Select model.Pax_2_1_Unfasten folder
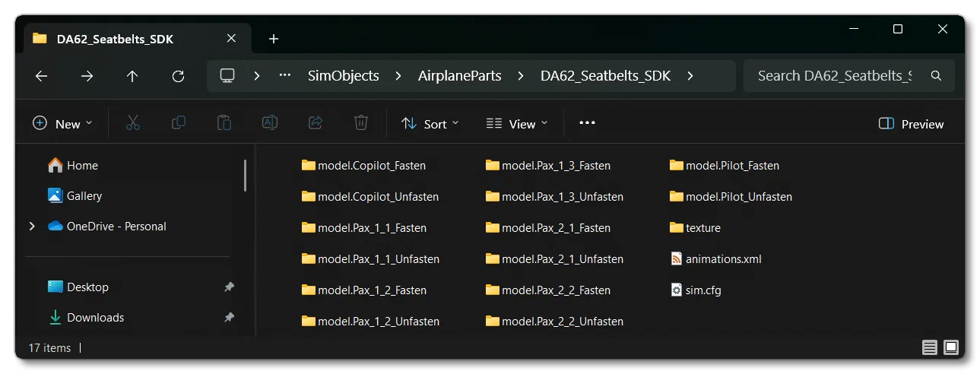This screenshot has height=374, width=980. [554, 259]
